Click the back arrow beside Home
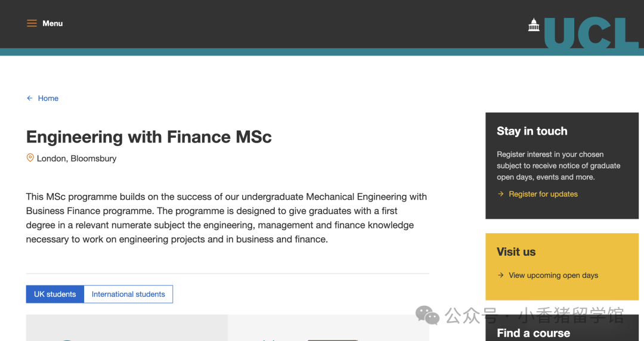The image size is (644, 341). coord(30,98)
